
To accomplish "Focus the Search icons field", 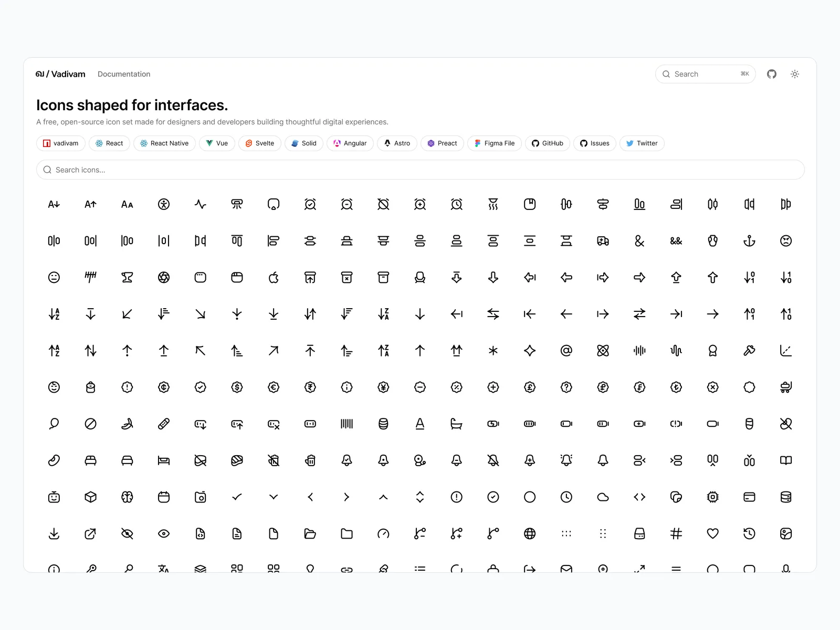I will coord(421,170).
